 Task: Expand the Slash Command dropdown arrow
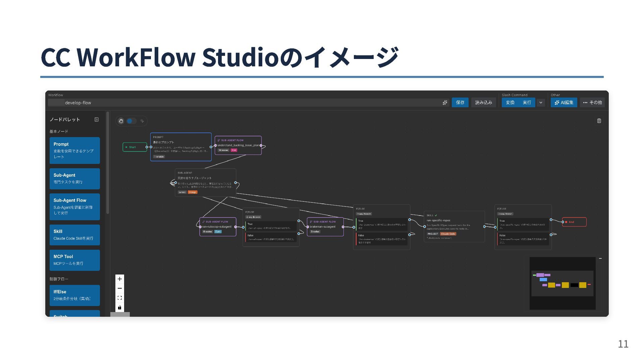[541, 103]
